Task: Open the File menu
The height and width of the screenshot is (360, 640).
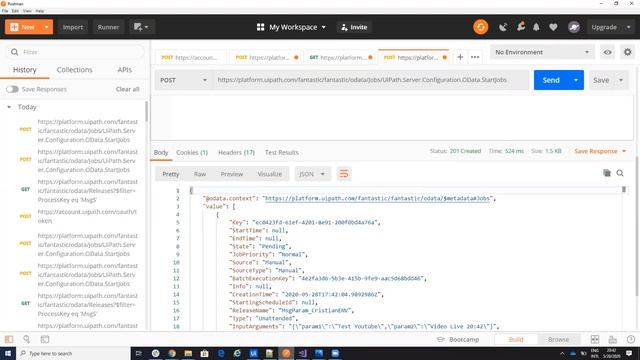Action: point(5,11)
